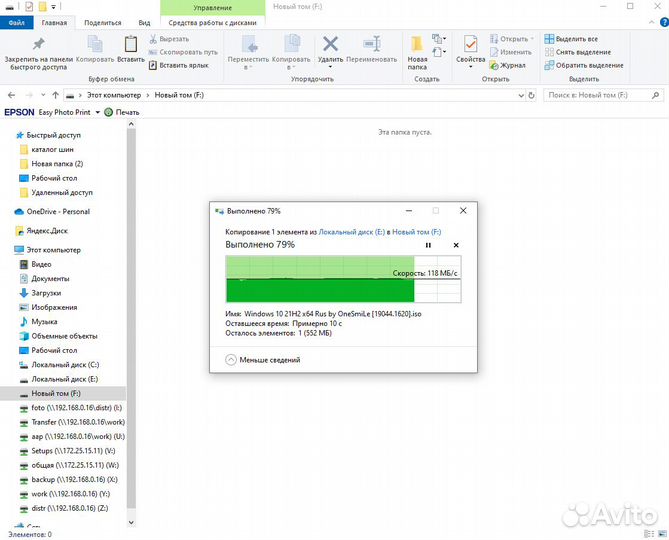Screen dimensions: 669x540
Task: Pin folder with Закрепить на панели icon
Action: coord(38,48)
